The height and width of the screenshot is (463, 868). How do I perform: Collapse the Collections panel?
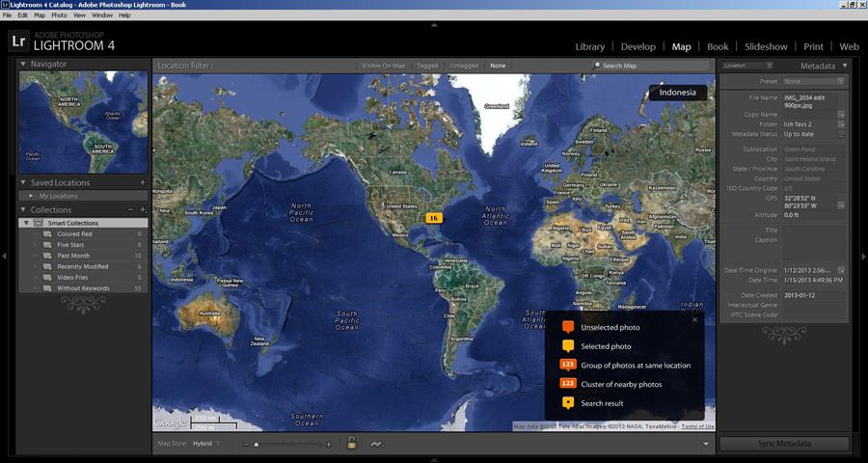(23, 210)
